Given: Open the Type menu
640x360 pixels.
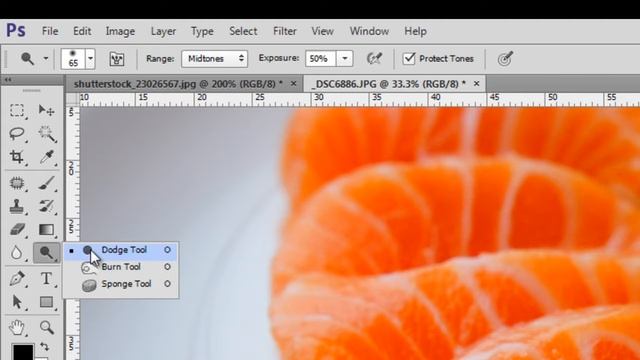Looking at the screenshot, I should [x=202, y=31].
